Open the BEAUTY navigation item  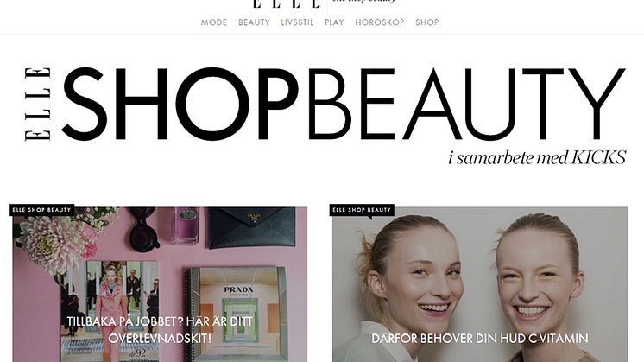pyautogui.click(x=254, y=22)
